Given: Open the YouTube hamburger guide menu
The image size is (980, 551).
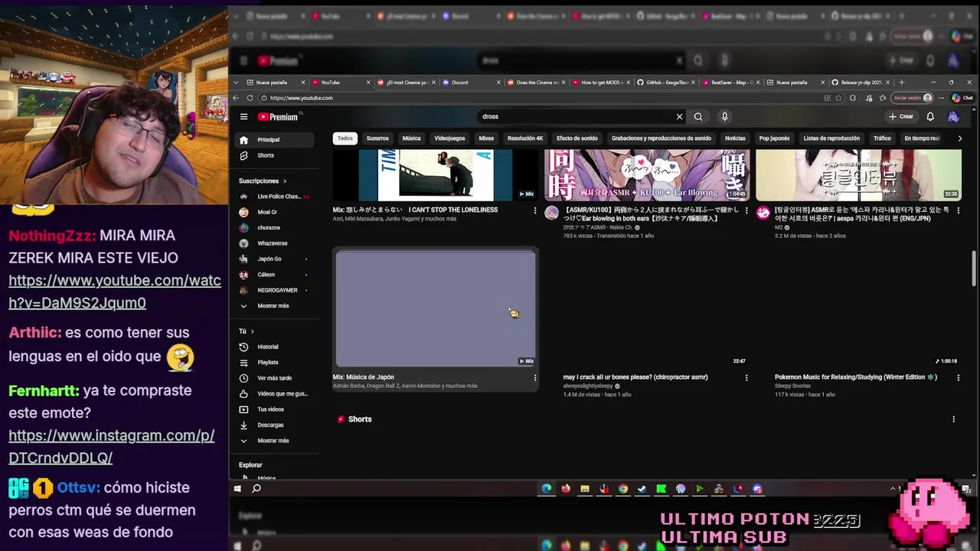Looking at the screenshot, I should tap(243, 117).
